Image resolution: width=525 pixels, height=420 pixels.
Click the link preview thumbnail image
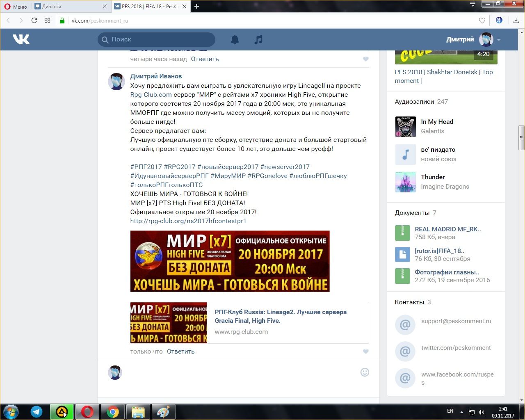point(169,323)
